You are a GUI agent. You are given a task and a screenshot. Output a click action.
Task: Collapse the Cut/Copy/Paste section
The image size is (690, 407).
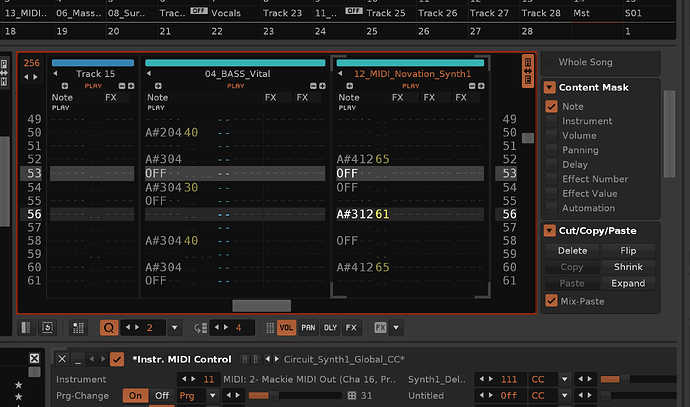click(x=550, y=231)
